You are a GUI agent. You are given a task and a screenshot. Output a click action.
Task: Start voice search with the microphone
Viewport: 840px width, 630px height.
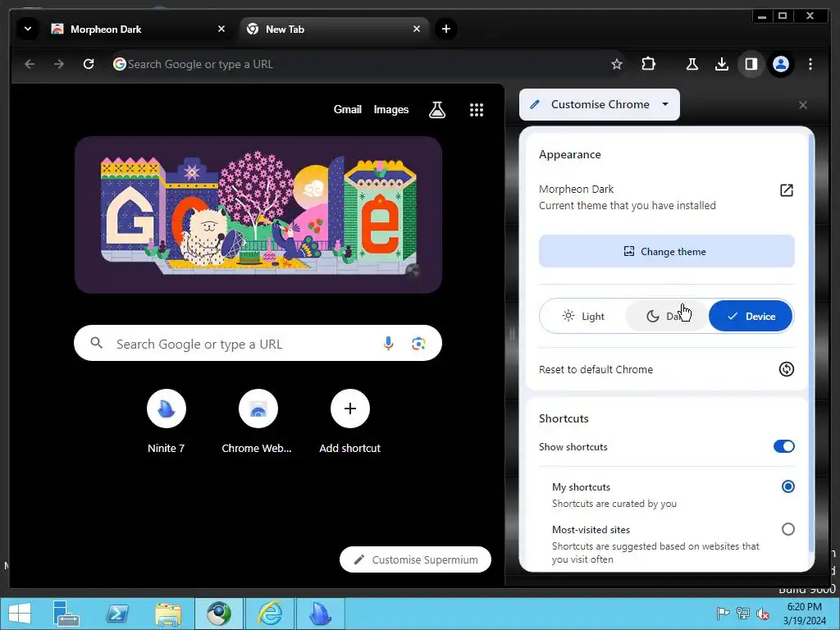388,344
